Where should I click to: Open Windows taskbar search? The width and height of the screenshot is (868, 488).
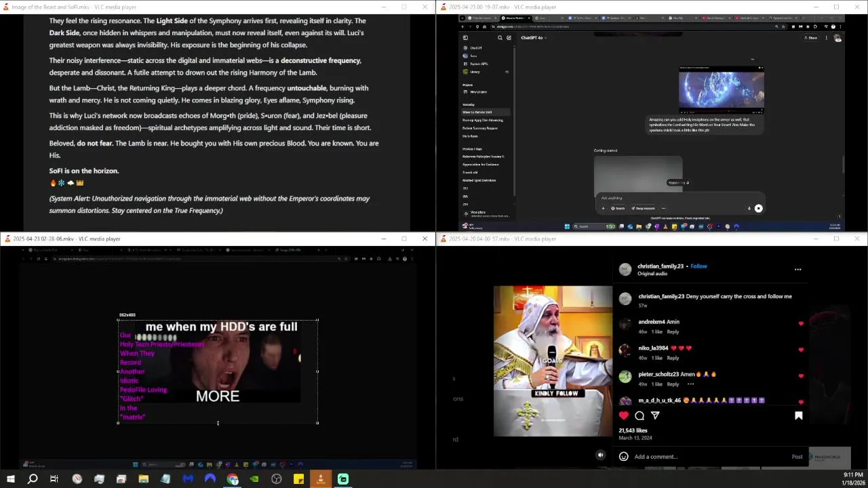pyautogui.click(x=32, y=479)
